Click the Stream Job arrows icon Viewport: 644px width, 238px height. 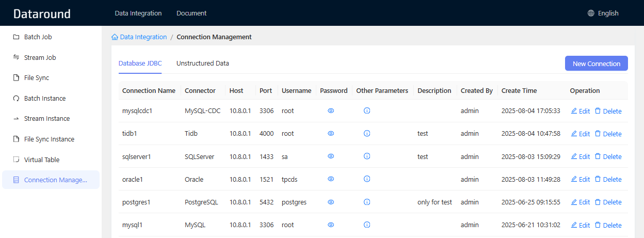pyautogui.click(x=16, y=57)
